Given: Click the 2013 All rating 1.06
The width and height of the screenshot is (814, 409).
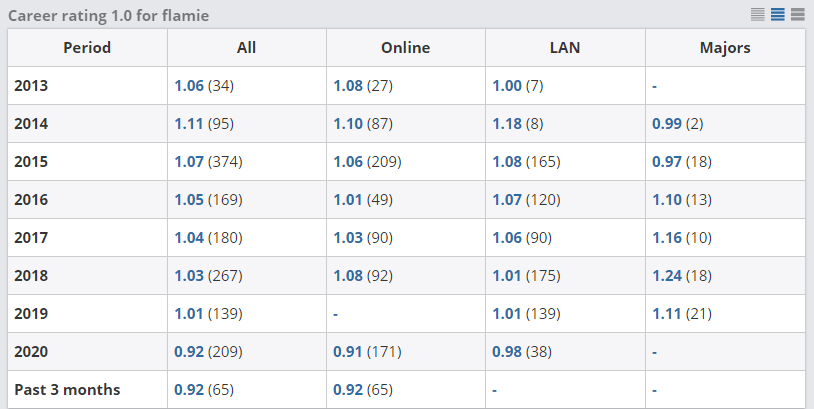Looking at the screenshot, I should pyautogui.click(x=189, y=86).
